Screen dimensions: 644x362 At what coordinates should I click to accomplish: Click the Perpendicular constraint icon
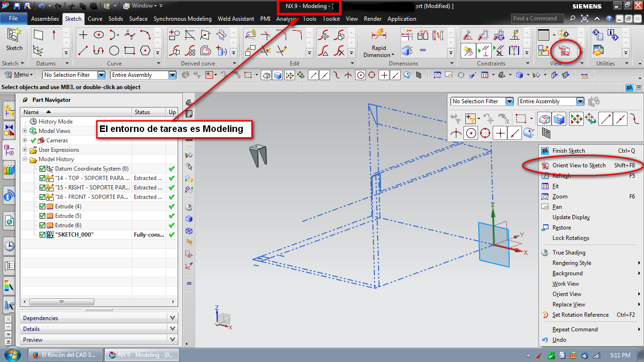(x=483, y=50)
